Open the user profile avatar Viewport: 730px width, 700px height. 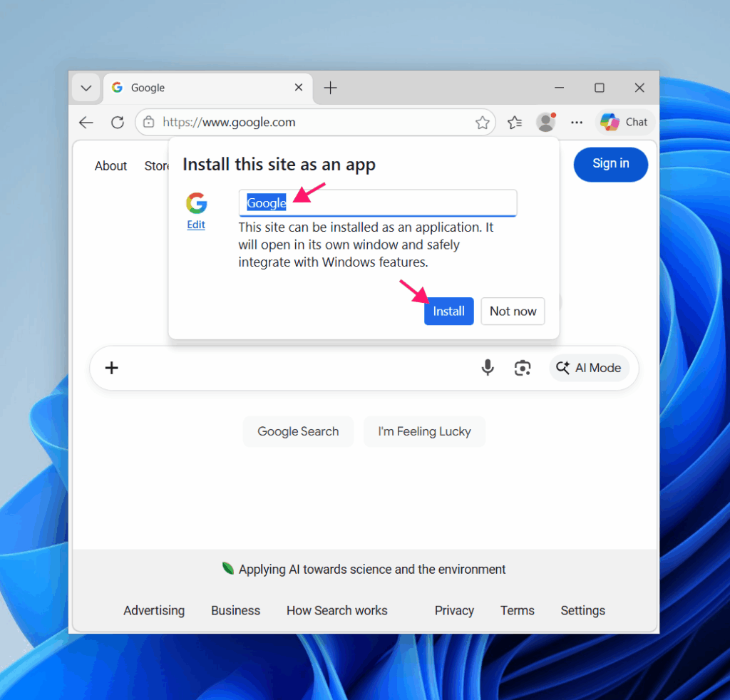point(545,123)
